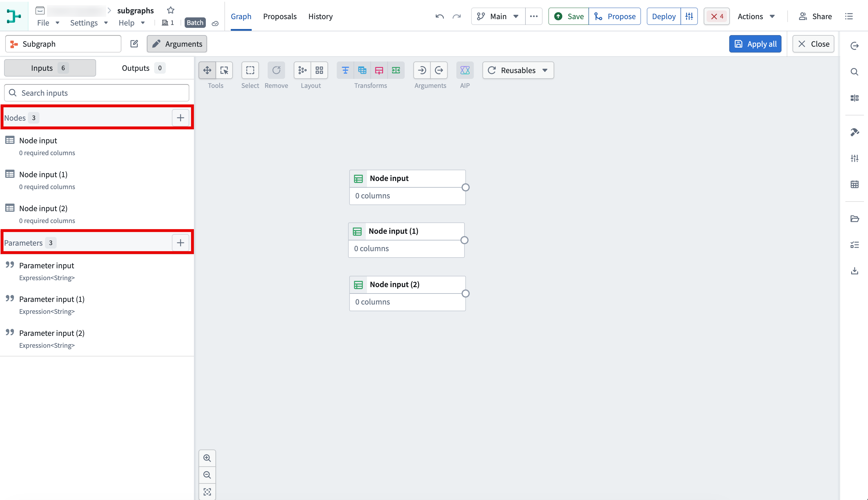Open the download icon in sidebar

tap(854, 271)
